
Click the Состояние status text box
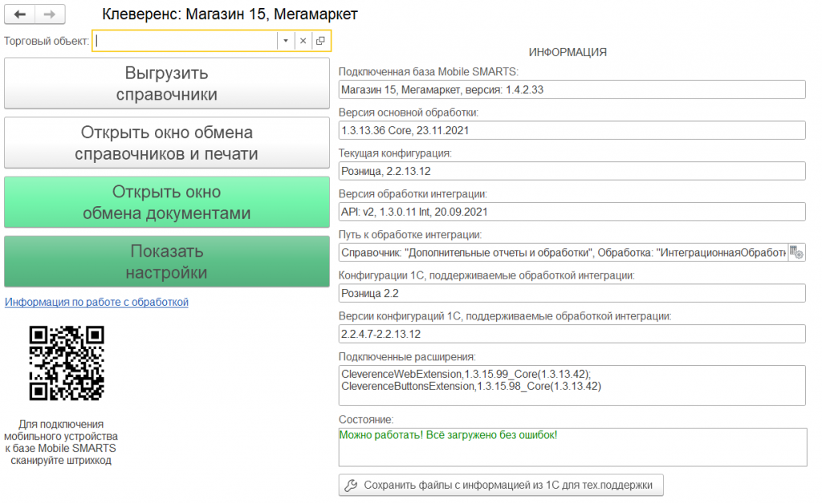tap(572, 447)
